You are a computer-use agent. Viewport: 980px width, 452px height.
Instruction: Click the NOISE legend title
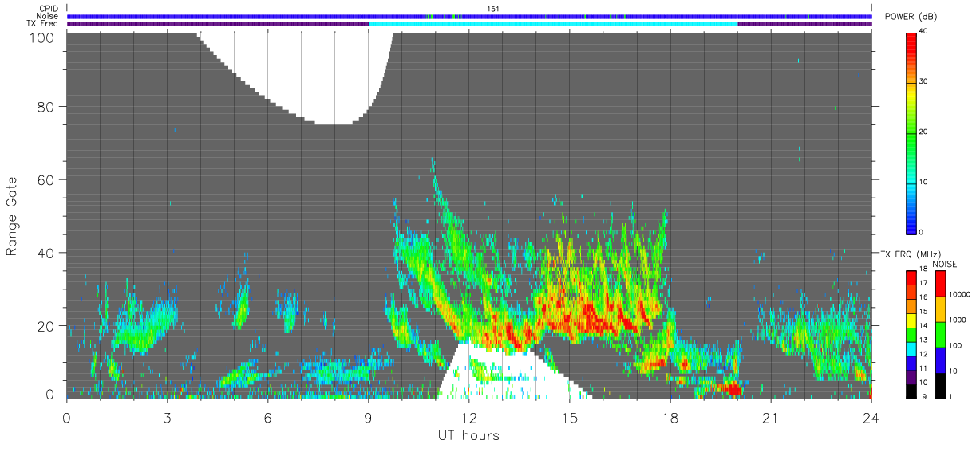[946, 264]
